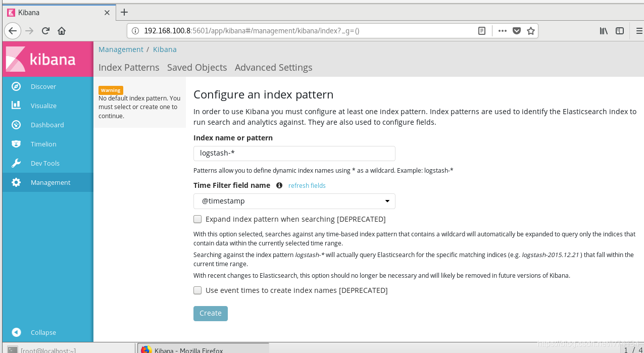The height and width of the screenshot is (353, 644).
Task: Enable Expand index pattern when searching checkbox
Action: click(197, 219)
